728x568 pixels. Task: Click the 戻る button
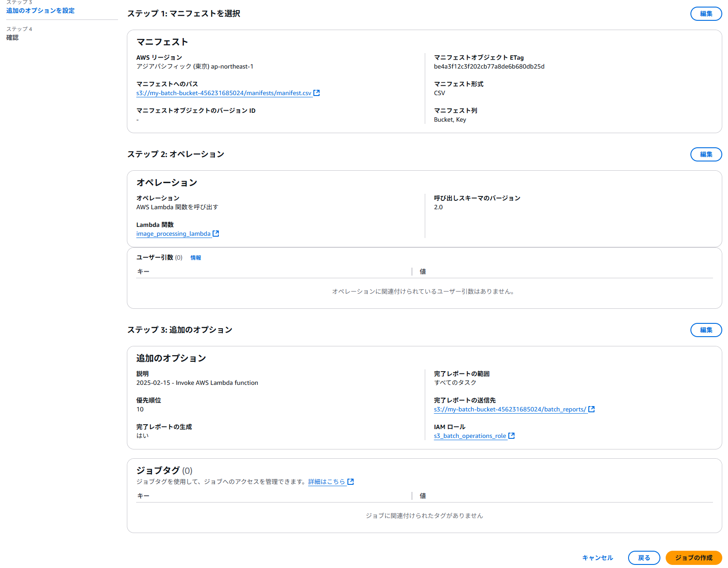[644, 558]
